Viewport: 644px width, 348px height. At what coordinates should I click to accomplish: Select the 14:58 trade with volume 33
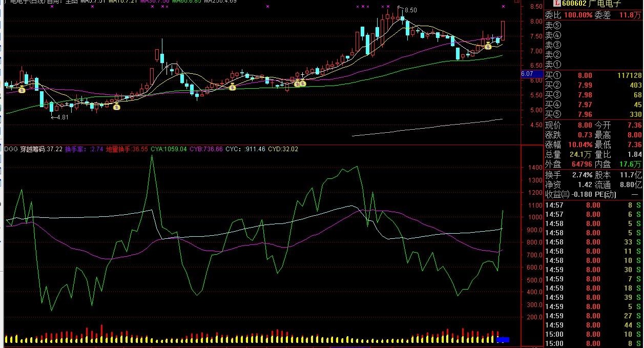tap(593, 242)
